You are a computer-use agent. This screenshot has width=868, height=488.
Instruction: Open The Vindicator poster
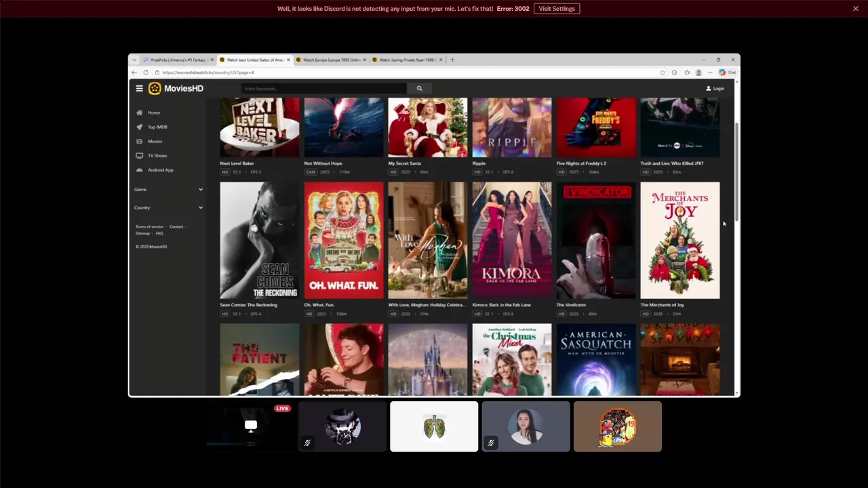point(595,240)
